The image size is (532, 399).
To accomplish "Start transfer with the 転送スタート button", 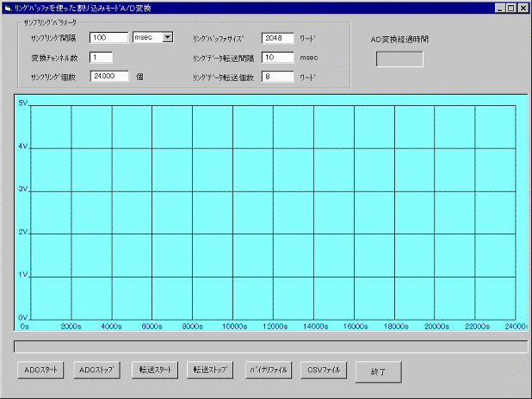I will tap(157, 370).
